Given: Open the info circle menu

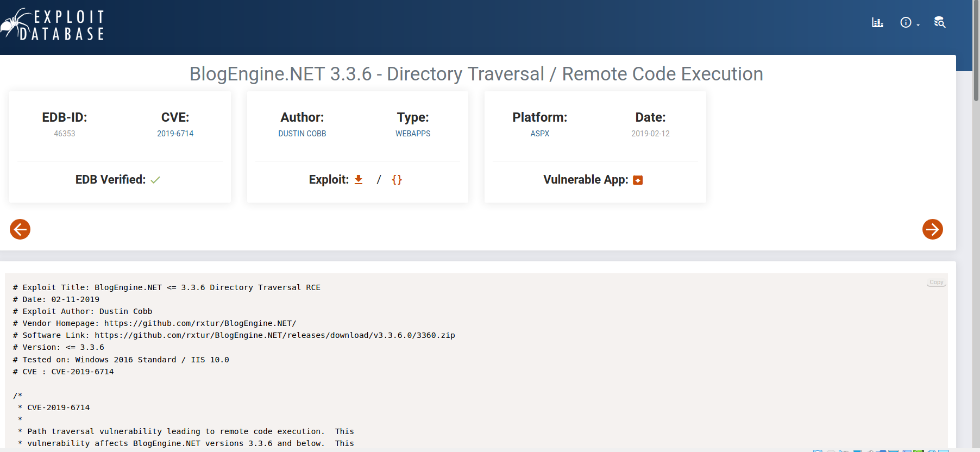Looking at the screenshot, I should (906, 22).
